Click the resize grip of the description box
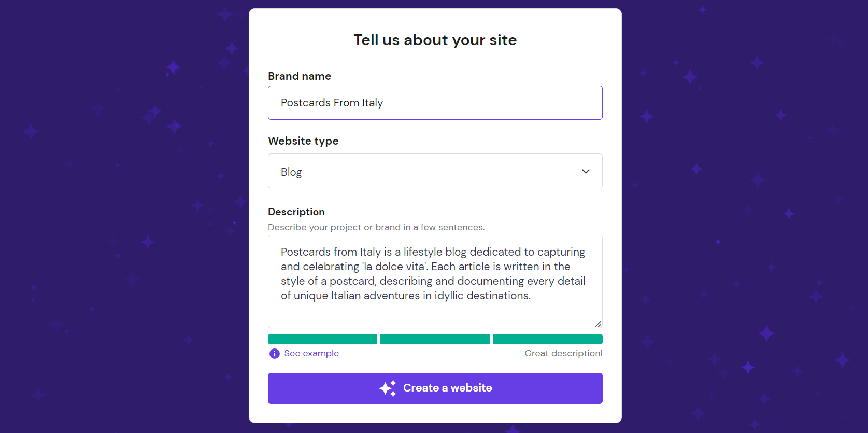Screen dimensions: 868x433 (x=598, y=324)
